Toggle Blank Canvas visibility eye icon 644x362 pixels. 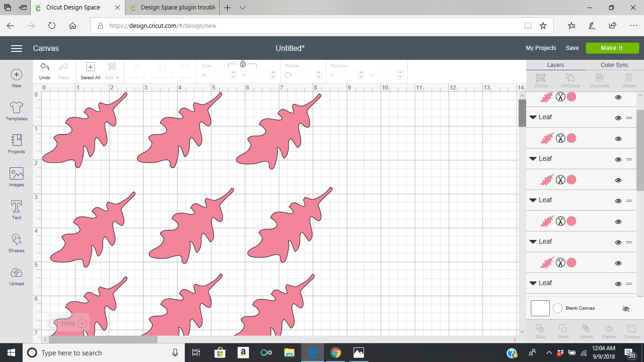(626, 309)
